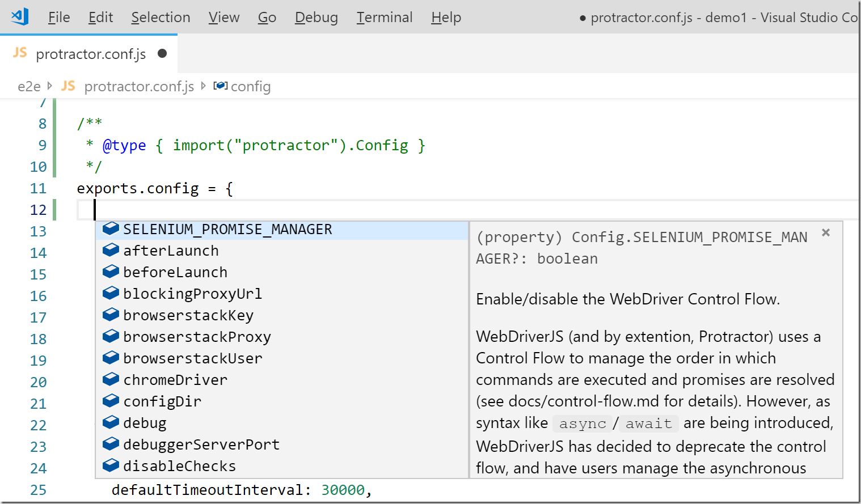Open the File menu
Screen dimensions: 861x504
(x=59, y=18)
